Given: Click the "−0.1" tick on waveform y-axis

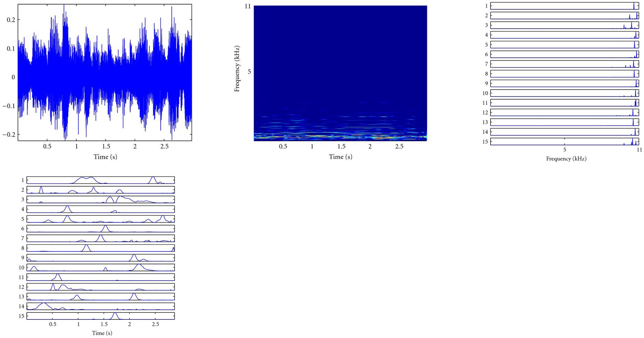Looking at the screenshot, I should pyautogui.click(x=9, y=106).
